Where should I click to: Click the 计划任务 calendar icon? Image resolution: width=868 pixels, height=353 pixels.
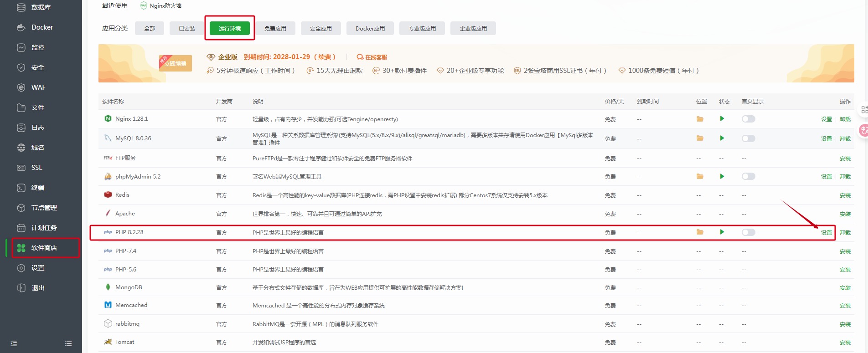tap(21, 228)
